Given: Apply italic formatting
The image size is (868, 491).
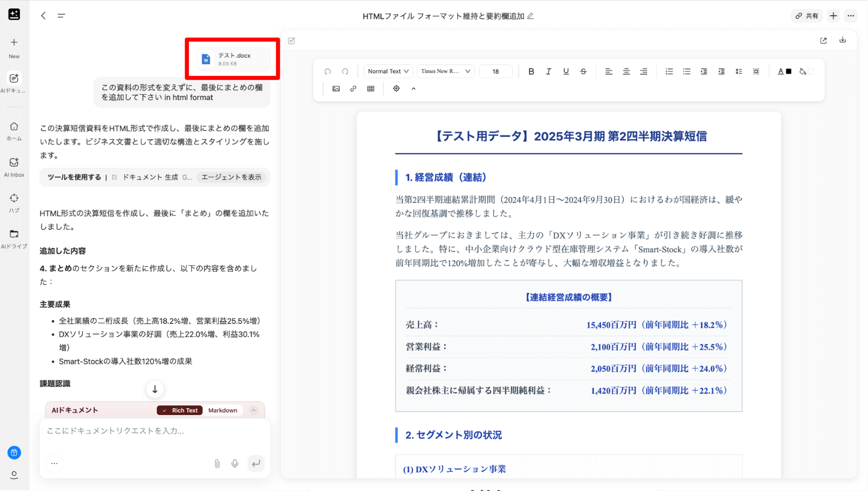Looking at the screenshot, I should (x=548, y=71).
